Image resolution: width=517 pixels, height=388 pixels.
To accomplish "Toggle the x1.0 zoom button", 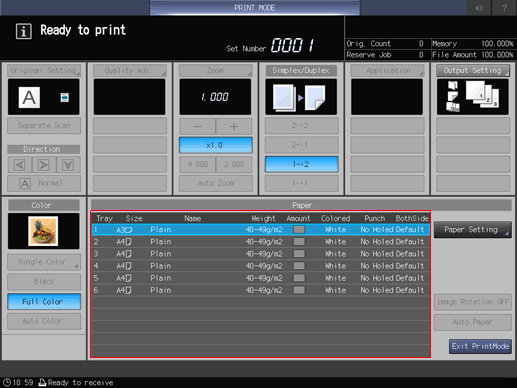I will 216,145.
